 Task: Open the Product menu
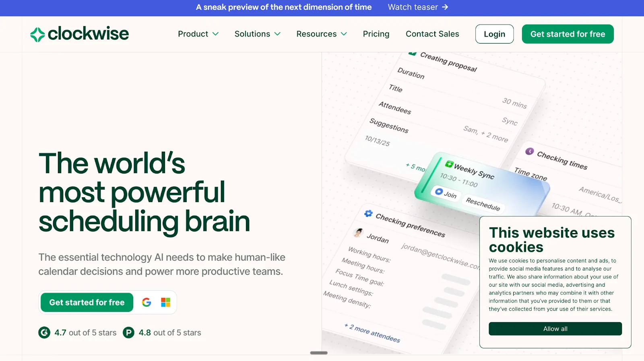pyautogui.click(x=198, y=34)
